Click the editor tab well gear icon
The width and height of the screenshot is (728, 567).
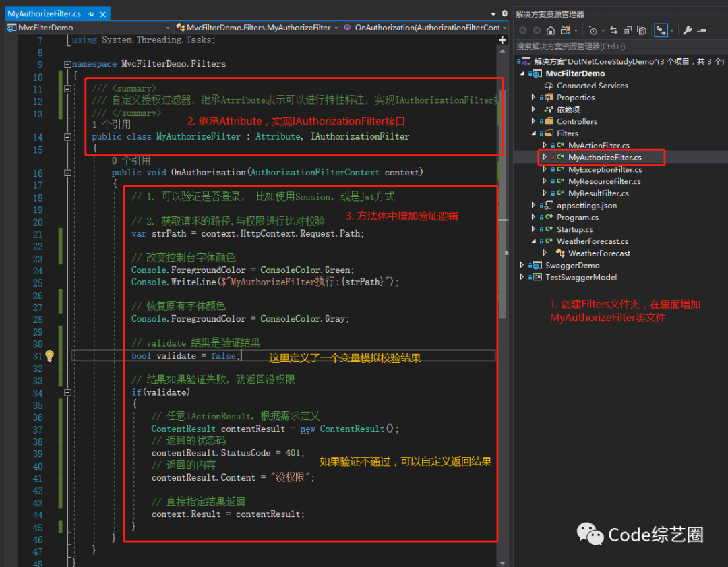tap(505, 13)
